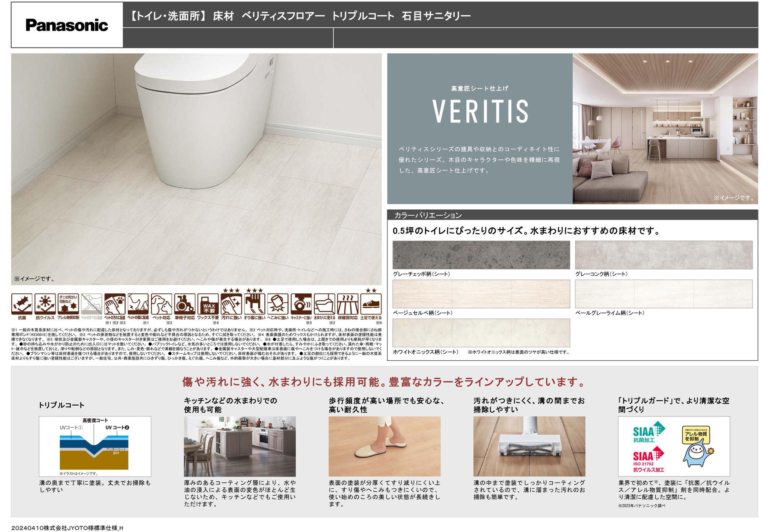Click the footer 20240410株式会社JYOTO様標準仕様_H
Image resolution: width=769 pixels, height=532 pixels.
point(67,528)
